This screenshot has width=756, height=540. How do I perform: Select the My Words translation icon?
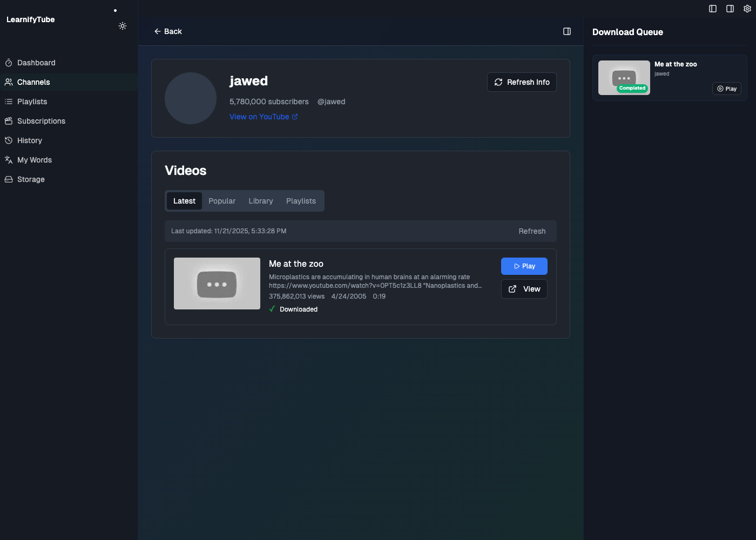9,160
